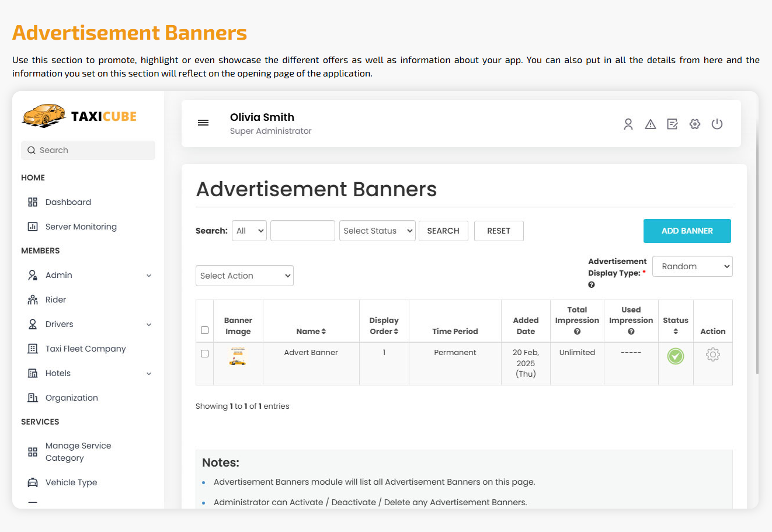
Task: Open Server Monitoring page
Action: tap(81, 227)
